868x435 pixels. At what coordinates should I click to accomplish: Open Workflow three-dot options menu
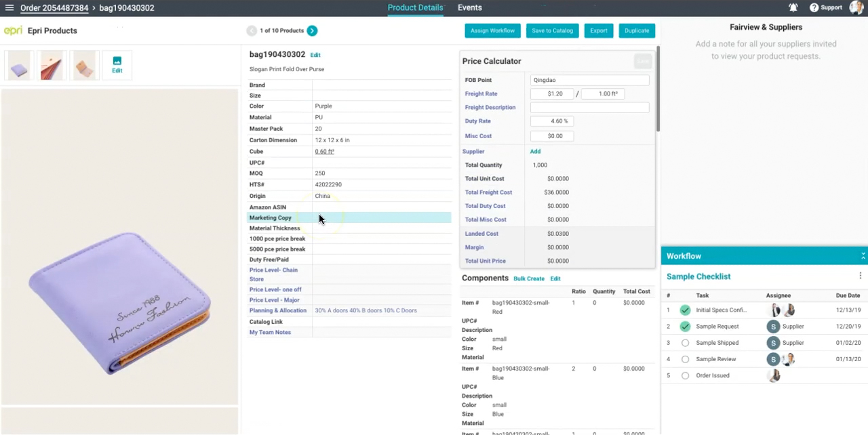point(860,276)
